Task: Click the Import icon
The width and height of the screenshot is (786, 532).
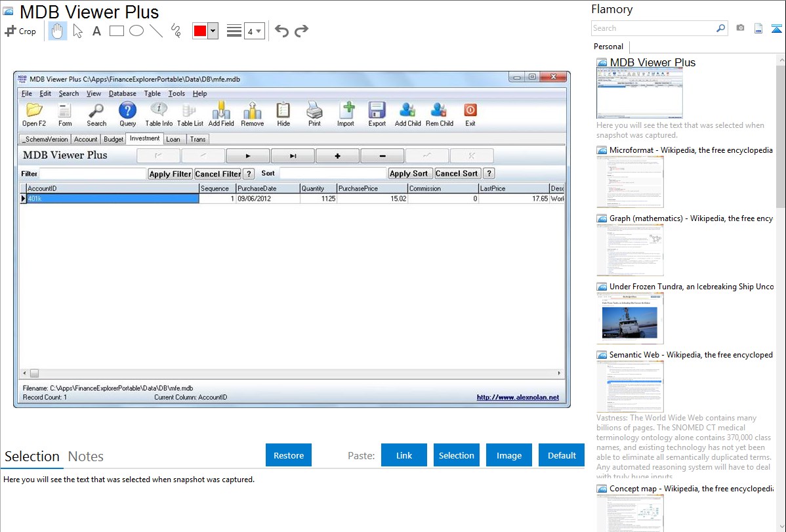Action: click(x=345, y=114)
